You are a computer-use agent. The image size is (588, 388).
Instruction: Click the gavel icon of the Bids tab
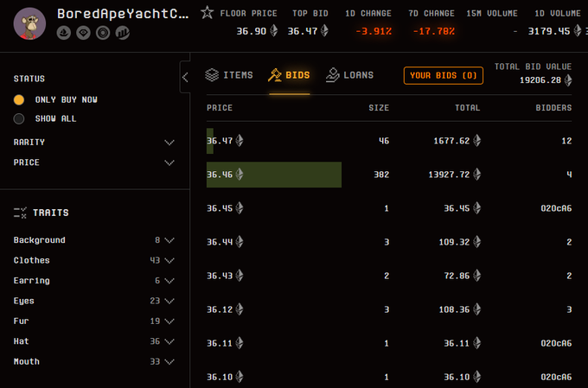(274, 75)
